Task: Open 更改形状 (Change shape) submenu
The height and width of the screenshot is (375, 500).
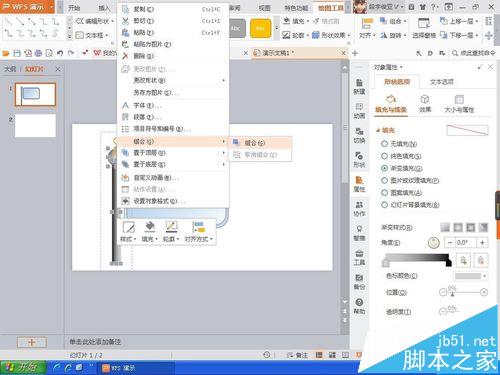Action: point(172,80)
